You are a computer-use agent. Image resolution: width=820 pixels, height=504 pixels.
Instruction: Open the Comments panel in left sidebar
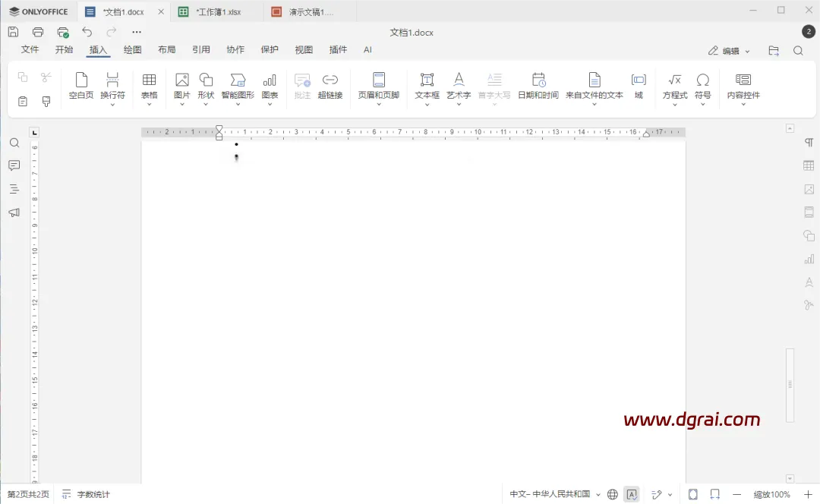pos(14,165)
